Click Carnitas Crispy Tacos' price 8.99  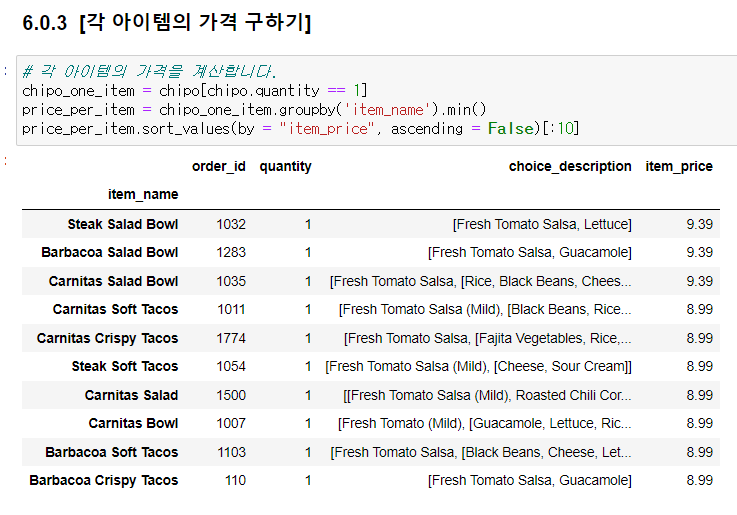pyautogui.click(x=699, y=338)
